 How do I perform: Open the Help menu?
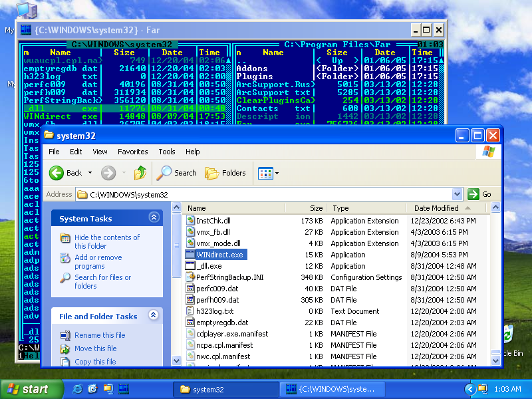point(192,152)
